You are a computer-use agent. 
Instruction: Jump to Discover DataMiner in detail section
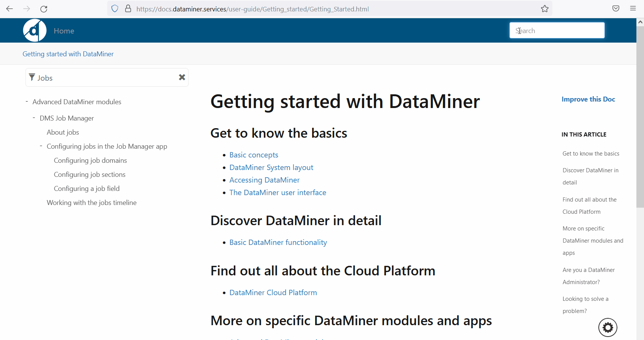pos(590,176)
